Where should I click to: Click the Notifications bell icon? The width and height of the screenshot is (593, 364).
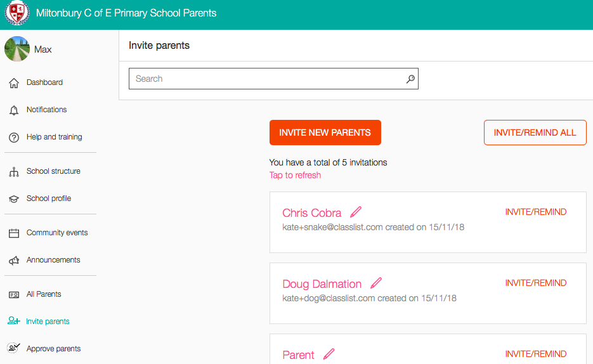tap(14, 110)
